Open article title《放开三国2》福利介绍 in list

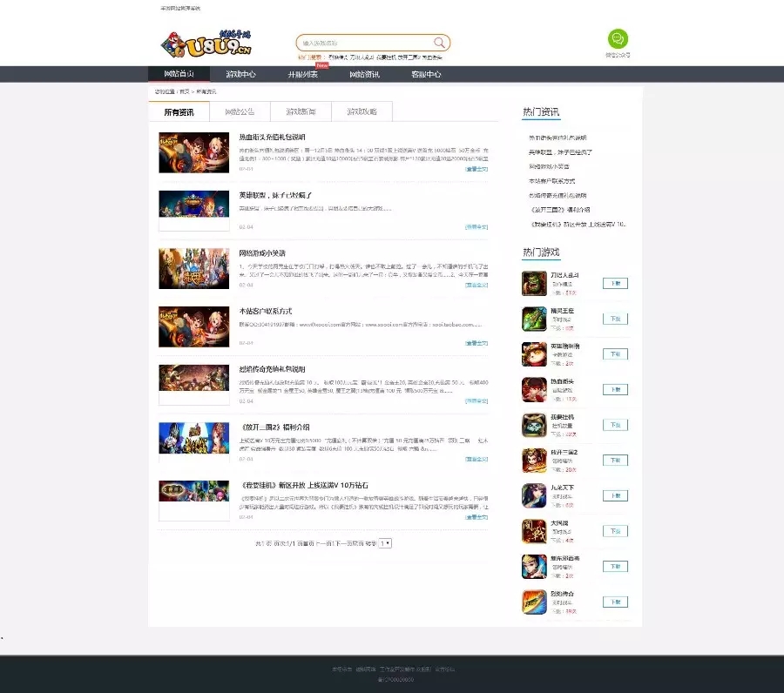coord(275,427)
